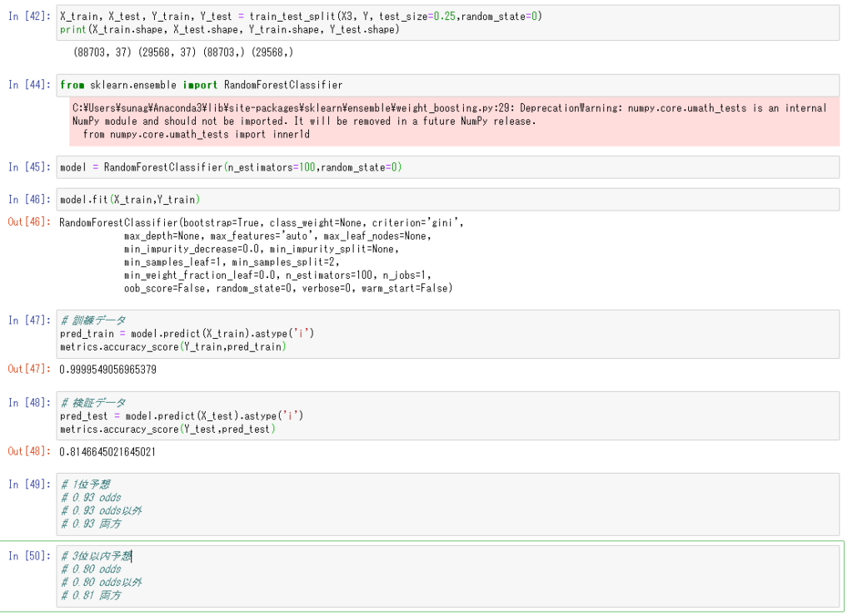The image size is (853, 616).
Task: Click the In [42] cell prompt
Action: click(x=27, y=17)
